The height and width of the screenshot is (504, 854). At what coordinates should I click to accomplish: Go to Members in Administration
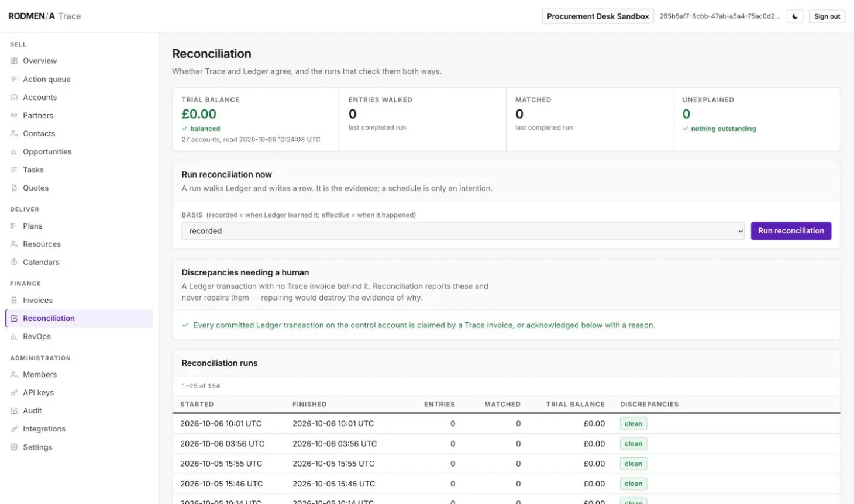[80, 374]
